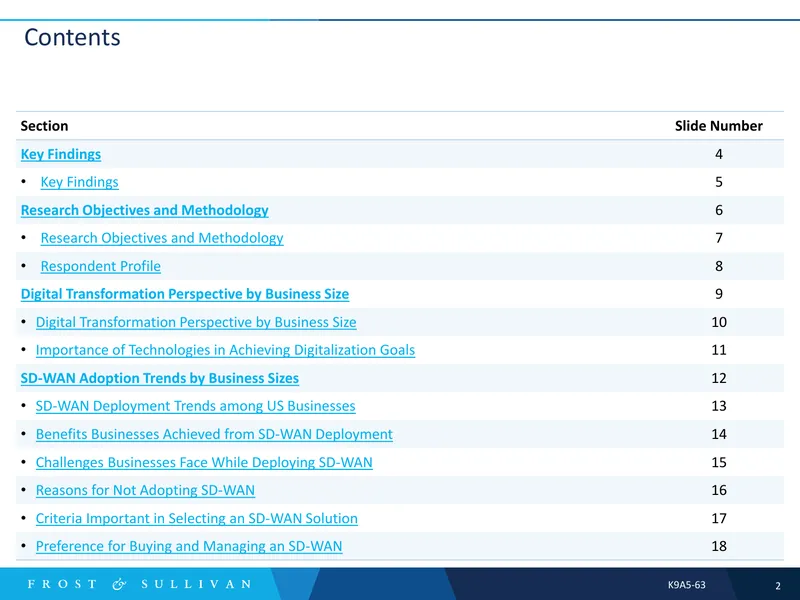Open Importance of Technologies in Achieving Digitalization Goals
Image resolution: width=800 pixels, height=600 pixels.
tap(225, 350)
